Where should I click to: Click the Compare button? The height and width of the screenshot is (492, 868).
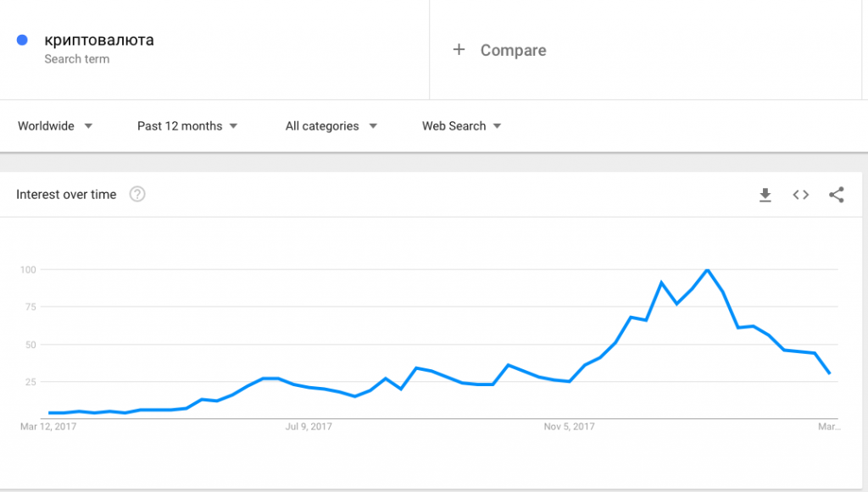(513, 50)
